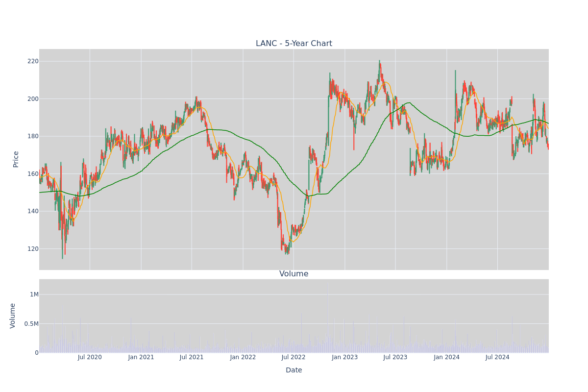Click volume axis label 0.5M
The height and width of the screenshot is (392, 588).
click(x=31, y=324)
